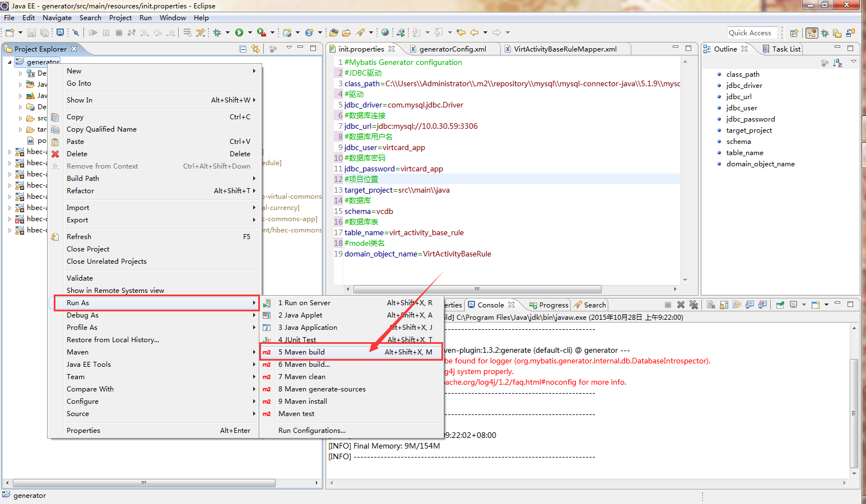Open the Navigate menu
The height and width of the screenshot is (504, 866).
[57, 18]
